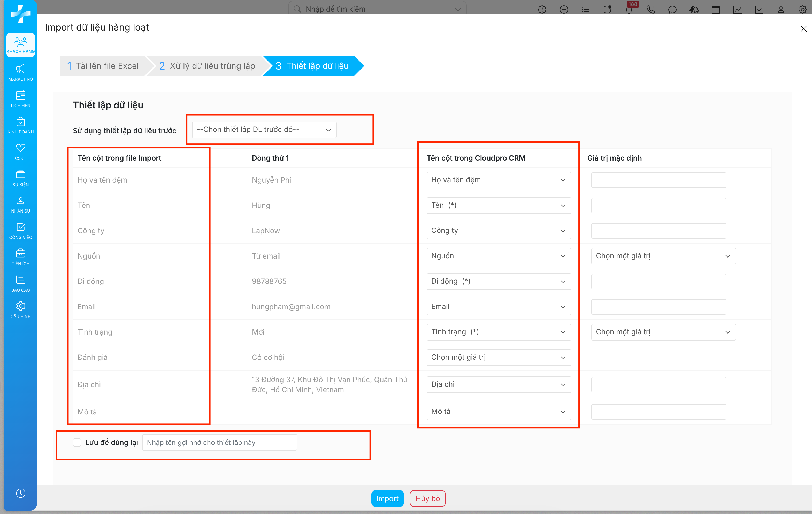Open the Marketing sidebar module
The image size is (812, 514).
click(x=21, y=72)
